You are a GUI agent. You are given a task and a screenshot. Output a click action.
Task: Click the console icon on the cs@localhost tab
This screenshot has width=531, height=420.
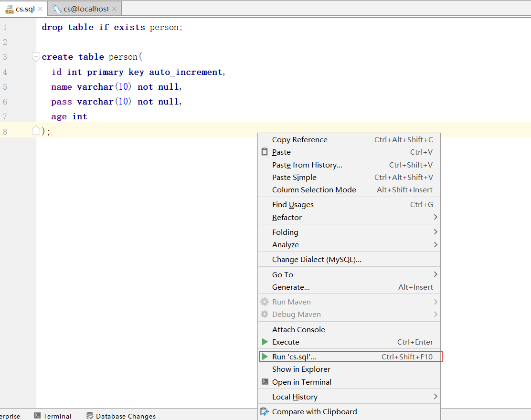[56, 8]
